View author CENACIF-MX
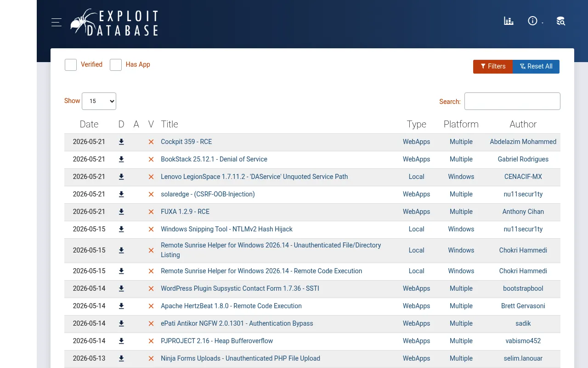This screenshot has width=588, height=368. 523,177
